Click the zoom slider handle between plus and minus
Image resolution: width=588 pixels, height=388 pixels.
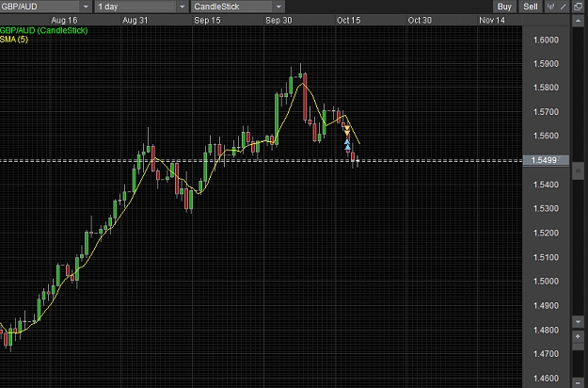coord(578,347)
